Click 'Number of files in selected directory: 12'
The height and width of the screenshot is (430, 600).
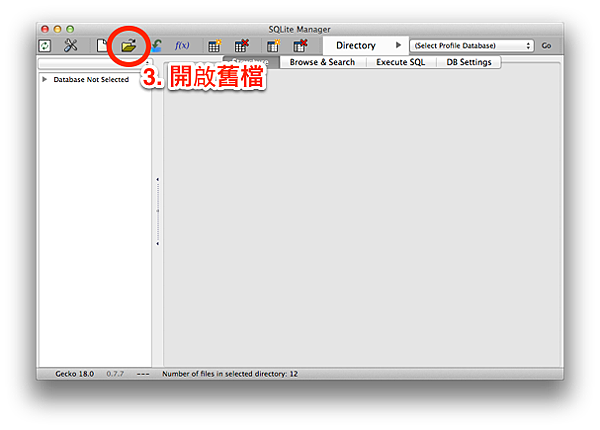[x=230, y=374]
